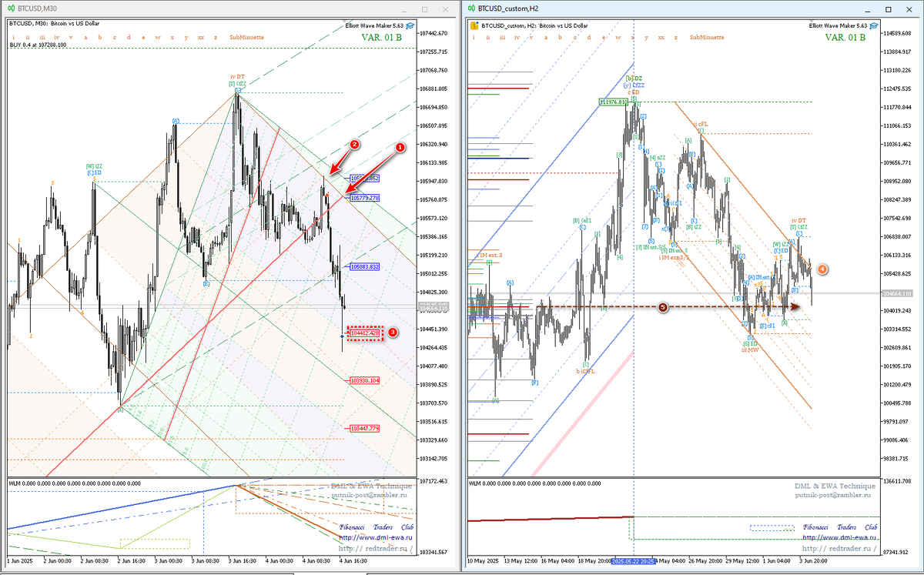Click the 'VAR. 01 B' label in the H2 chart
The width and height of the screenshot is (924, 575).
(x=845, y=37)
